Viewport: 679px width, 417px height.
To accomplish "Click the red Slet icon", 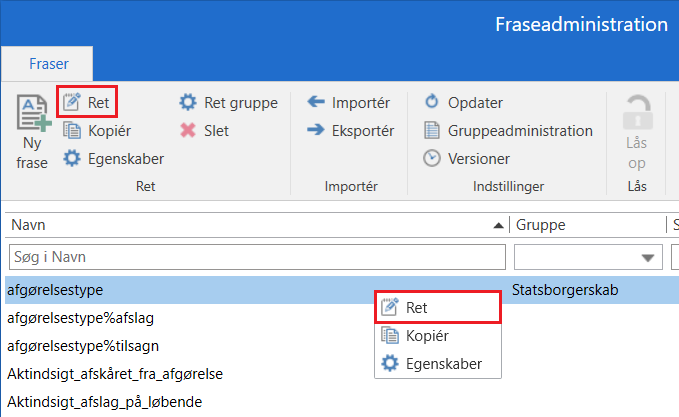I will click(188, 130).
